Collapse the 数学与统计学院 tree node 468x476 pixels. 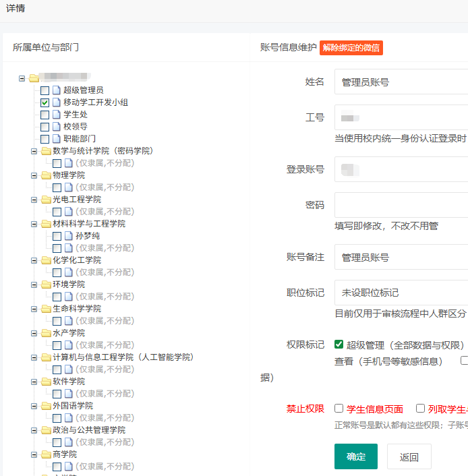[34, 151]
